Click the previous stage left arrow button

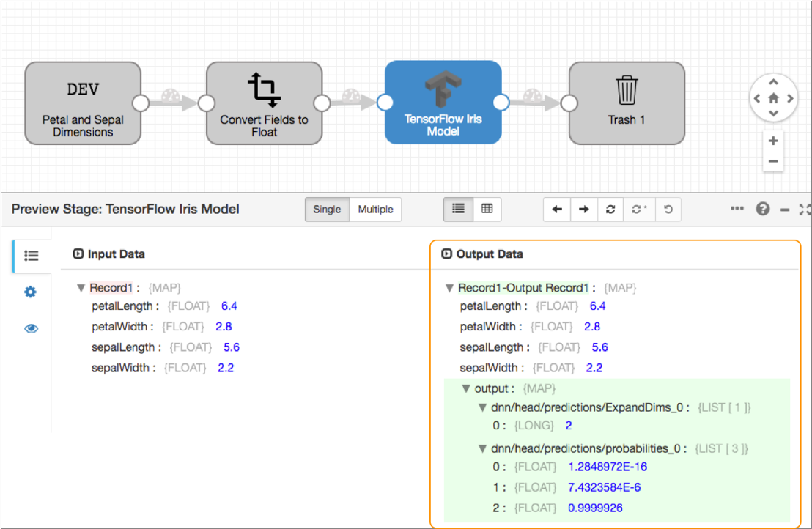[x=557, y=210]
